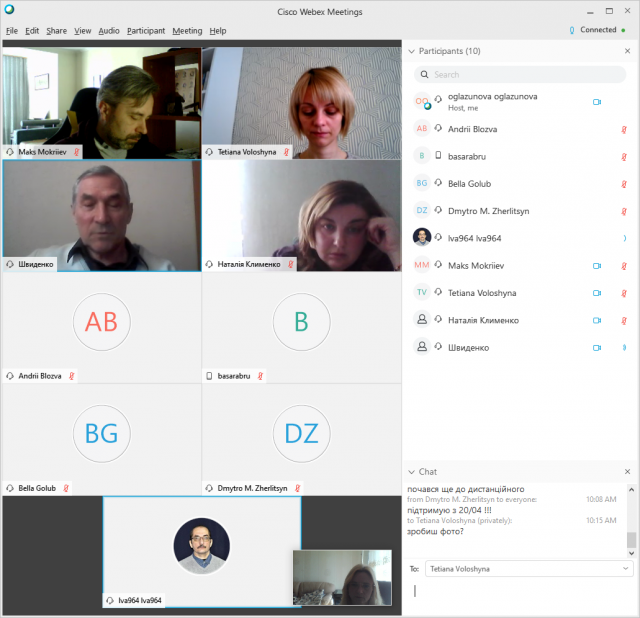
Task: Select Iva964 Iva964 in the participants list
Action: click(520, 238)
